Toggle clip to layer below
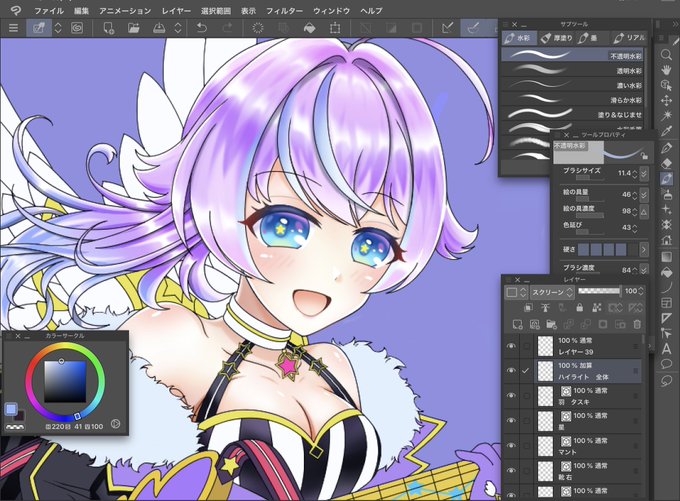This screenshot has height=501, width=680. [528, 308]
